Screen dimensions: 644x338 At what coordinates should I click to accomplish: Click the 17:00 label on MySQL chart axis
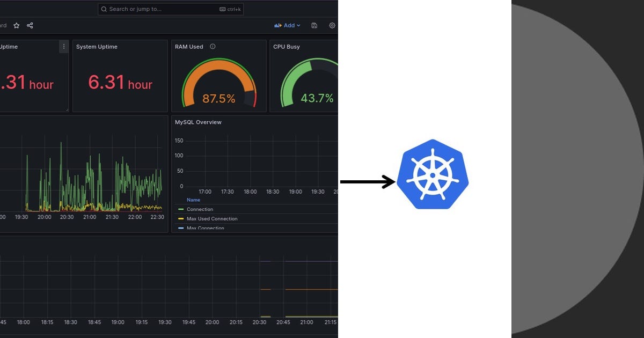click(x=205, y=192)
